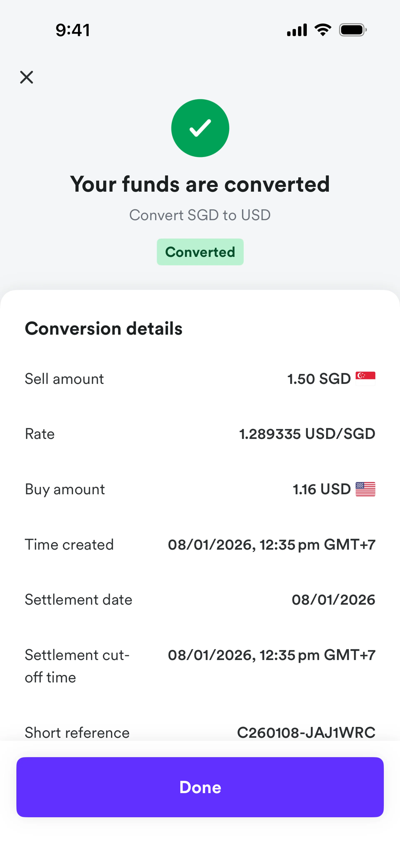Tap the Your funds are converted title

coord(200,184)
